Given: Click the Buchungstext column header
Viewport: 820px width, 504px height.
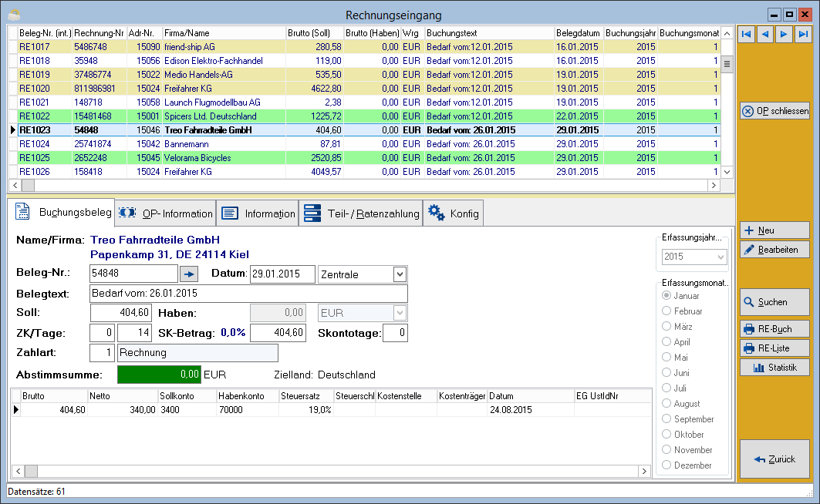Looking at the screenshot, I should coord(489,33).
